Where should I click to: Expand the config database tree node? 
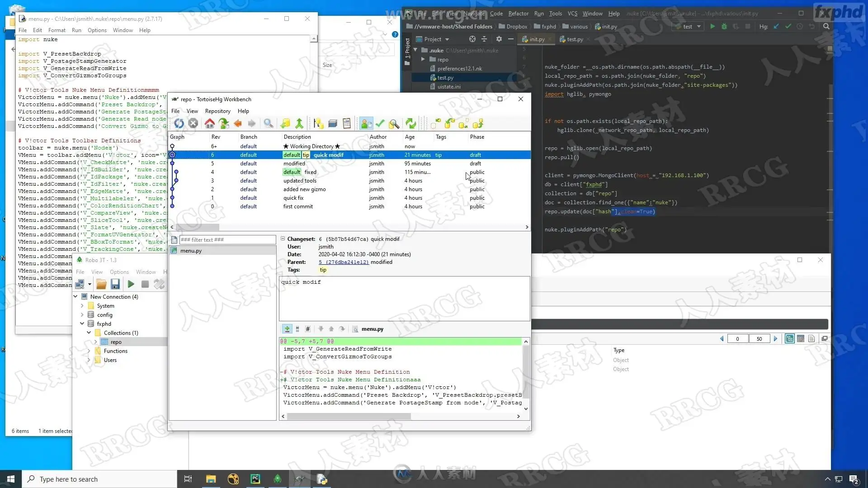pyautogui.click(x=82, y=315)
